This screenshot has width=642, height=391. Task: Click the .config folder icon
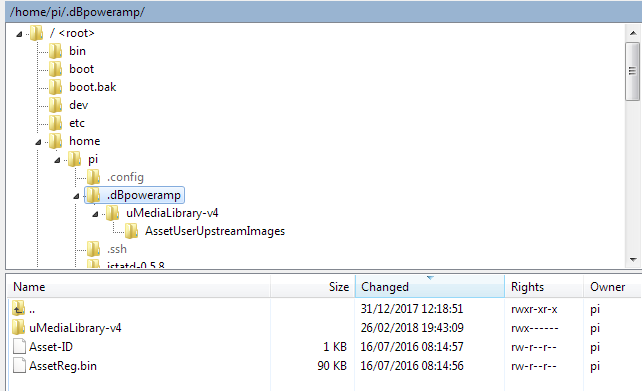tap(93, 177)
